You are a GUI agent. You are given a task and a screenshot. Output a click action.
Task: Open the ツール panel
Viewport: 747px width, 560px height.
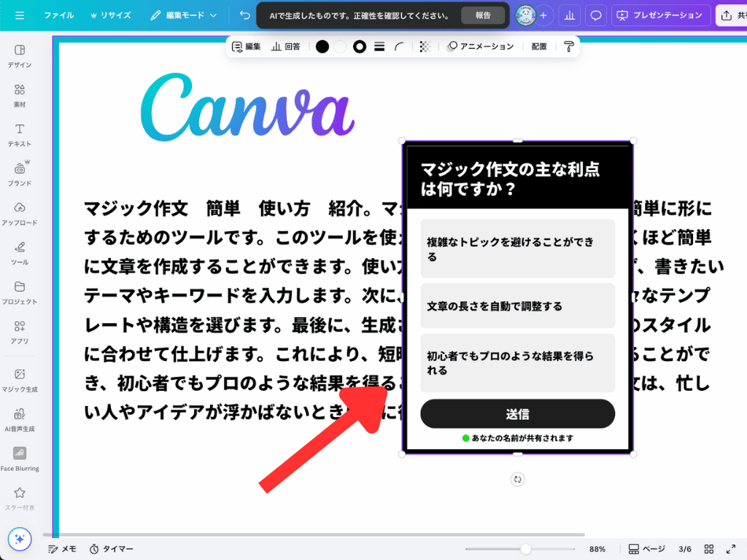[x=20, y=253]
